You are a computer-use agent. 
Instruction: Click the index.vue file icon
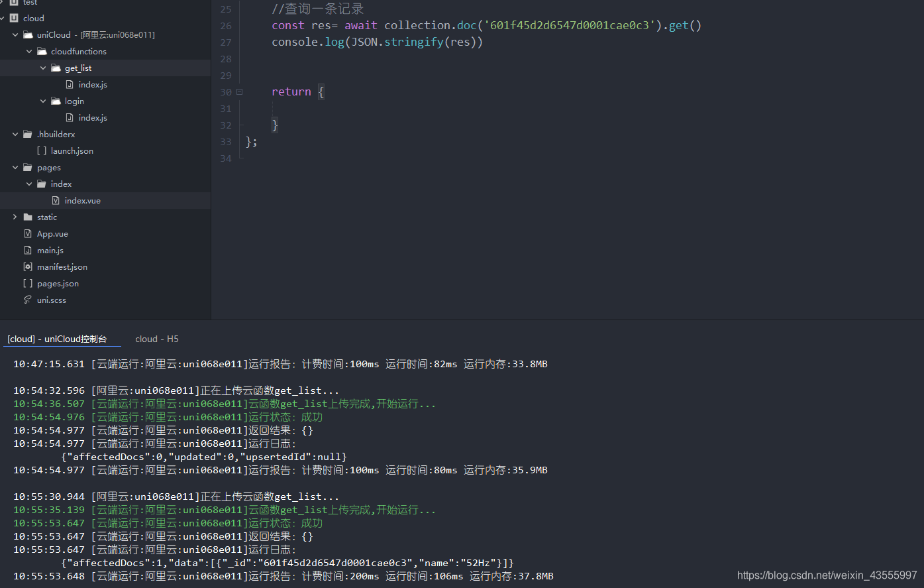pyautogui.click(x=56, y=201)
